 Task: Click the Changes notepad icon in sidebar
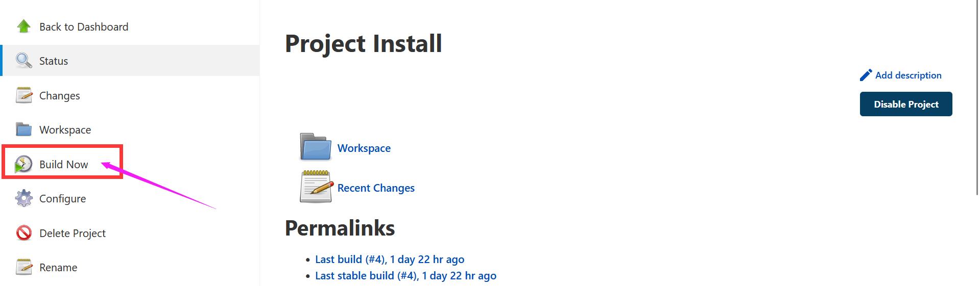pyautogui.click(x=24, y=95)
